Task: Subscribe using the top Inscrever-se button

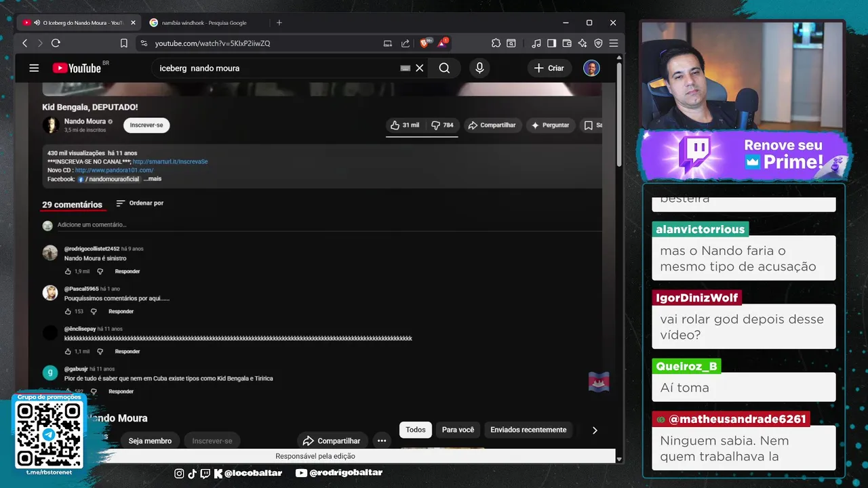Action: point(146,125)
